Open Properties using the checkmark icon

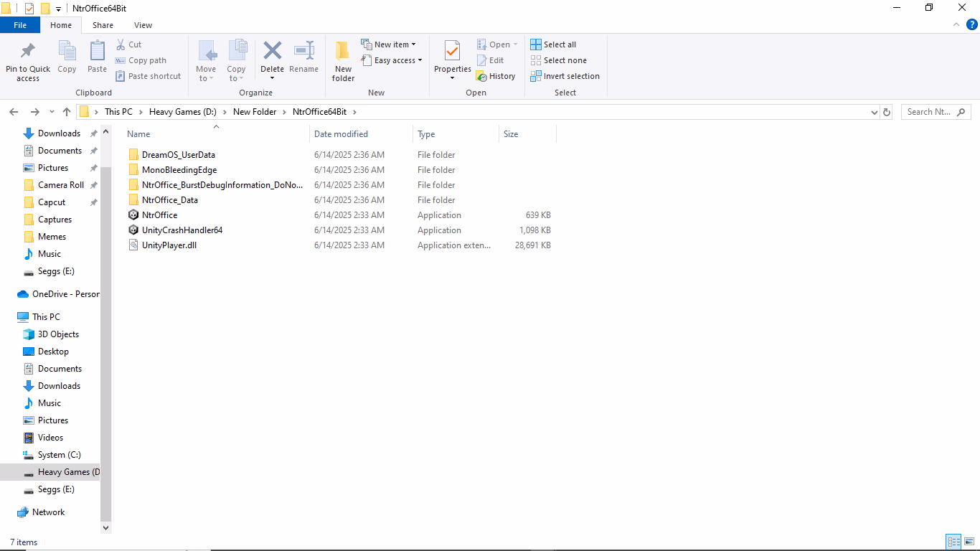click(x=452, y=51)
